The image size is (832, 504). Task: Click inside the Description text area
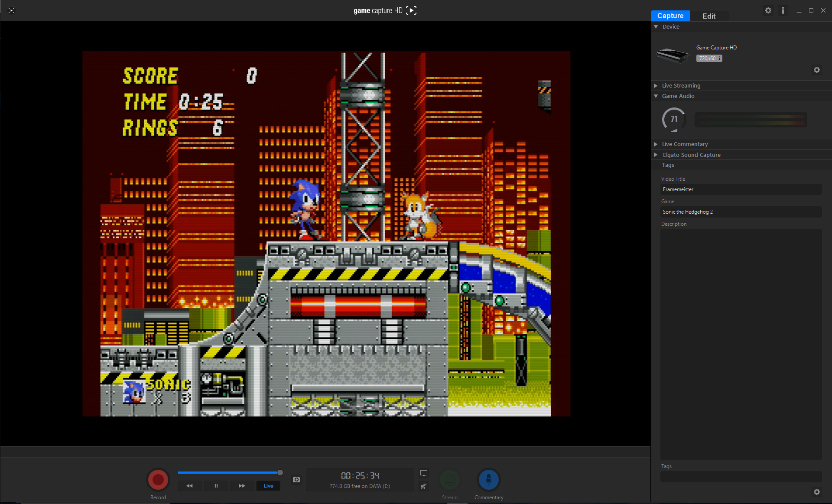click(741, 344)
